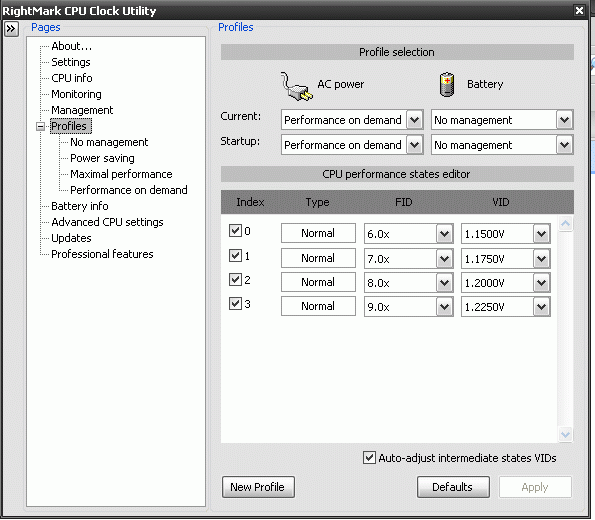
Task: Open Current Battery profile dropdown
Action: coord(565,120)
